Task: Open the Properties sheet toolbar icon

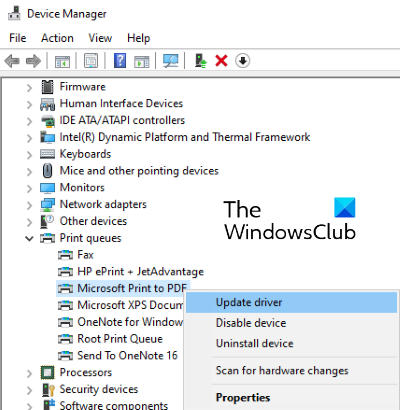Action: [x=91, y=61]
